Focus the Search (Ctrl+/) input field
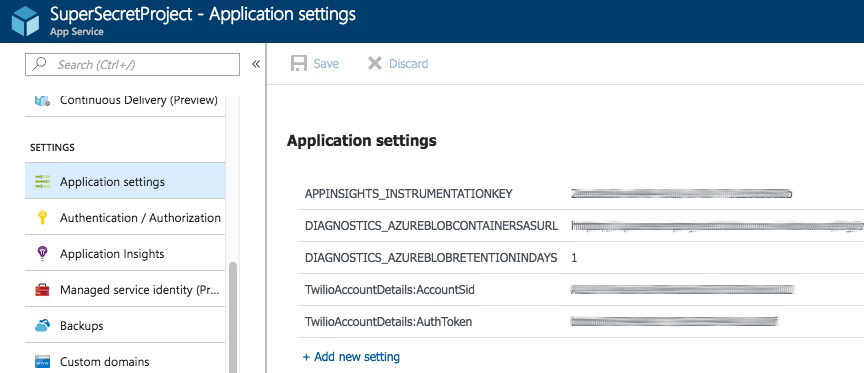Image resolution: width=864 pixels, height=373 pixels. pos(132,64)
